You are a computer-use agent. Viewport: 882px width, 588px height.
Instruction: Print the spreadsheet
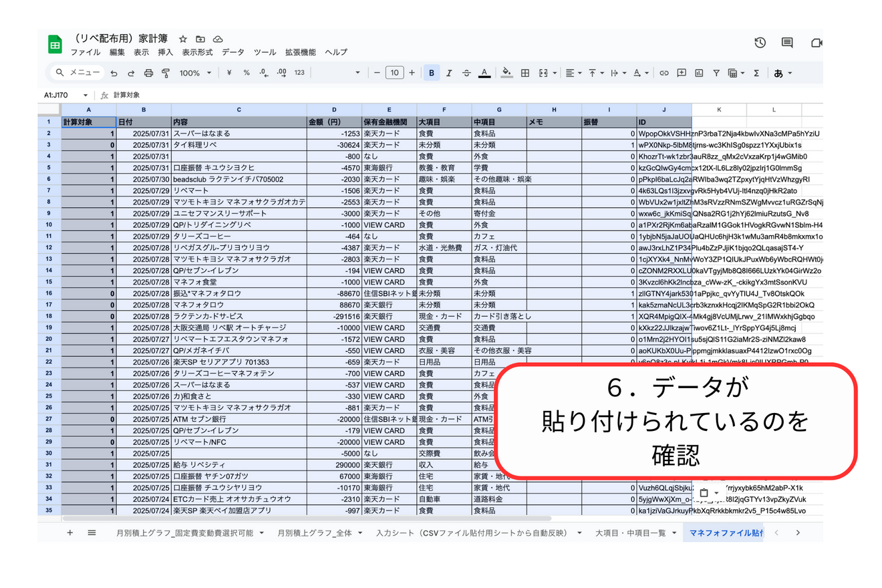tap(148, 73)
